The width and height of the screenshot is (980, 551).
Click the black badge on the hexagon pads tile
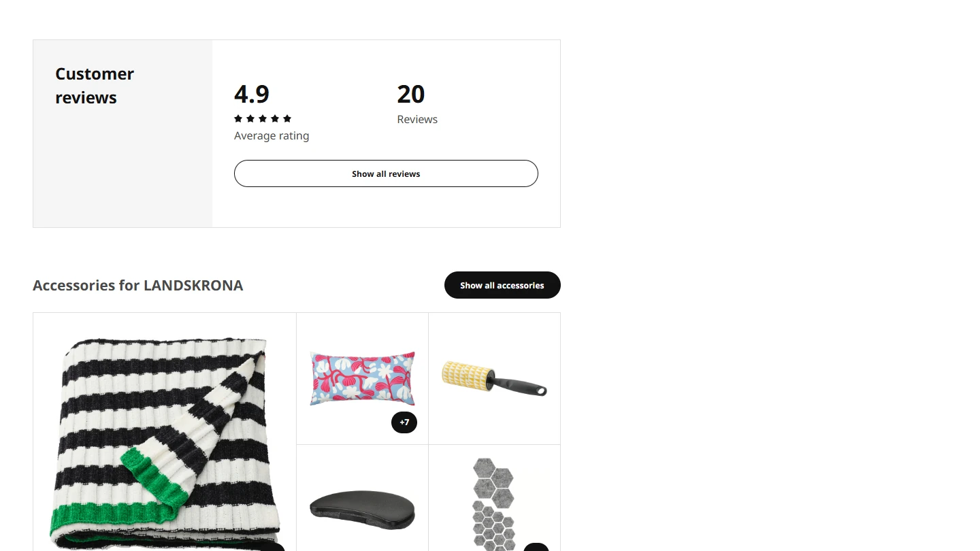point(536,547)
